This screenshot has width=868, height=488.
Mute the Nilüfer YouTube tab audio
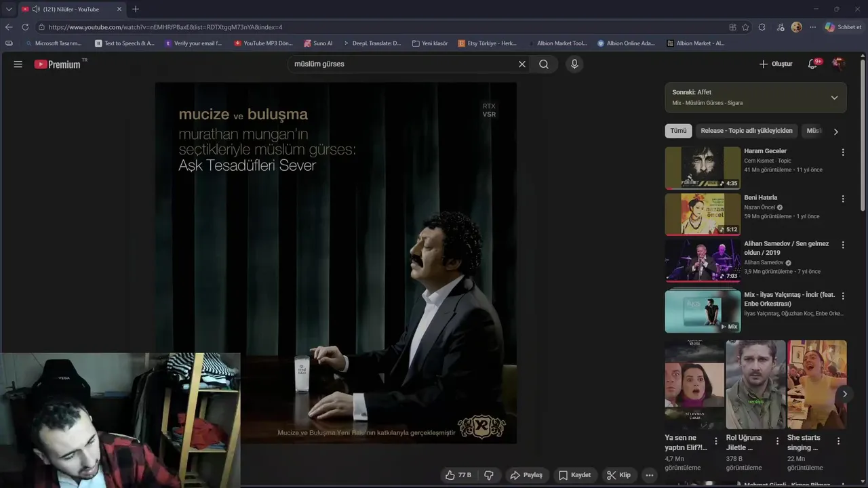pyautogui.click(x=36, y=9)
